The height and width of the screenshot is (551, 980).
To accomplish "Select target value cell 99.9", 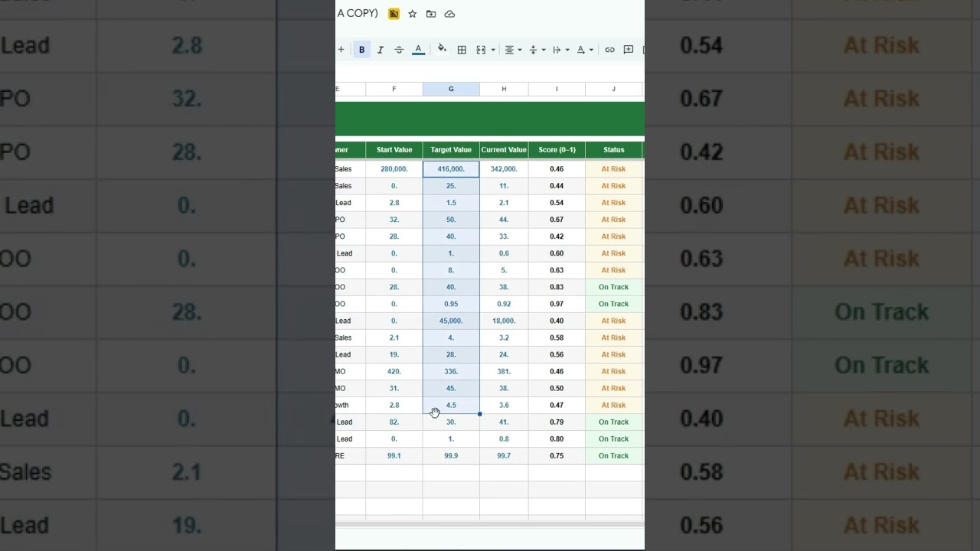I will click(x=451, y=455).
